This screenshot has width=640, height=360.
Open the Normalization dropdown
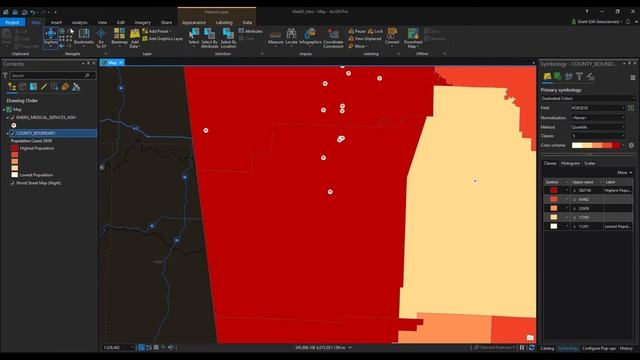(598, 118)
